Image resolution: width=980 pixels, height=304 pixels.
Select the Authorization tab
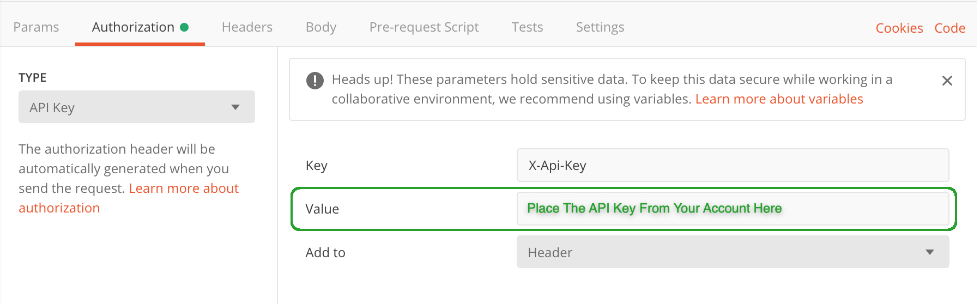[133, 27]
